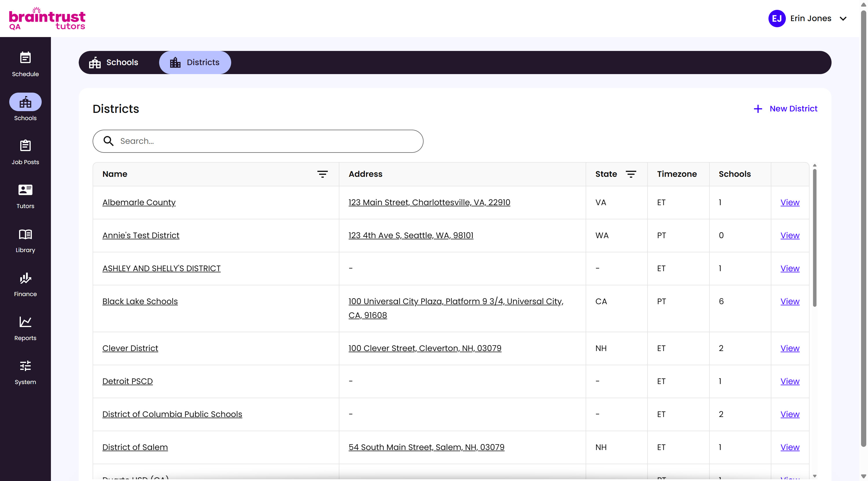Open the District of Salem link

click(135, 447)
